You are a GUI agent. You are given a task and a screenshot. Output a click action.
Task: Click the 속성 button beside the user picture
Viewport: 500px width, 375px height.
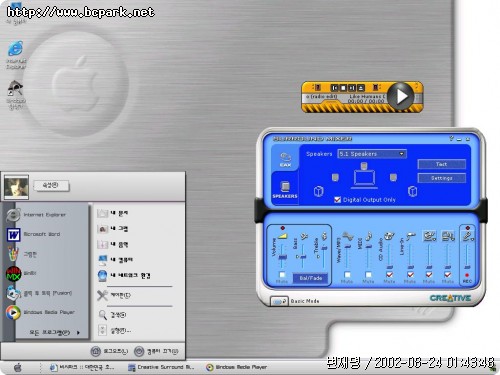[x=51, y=185]
